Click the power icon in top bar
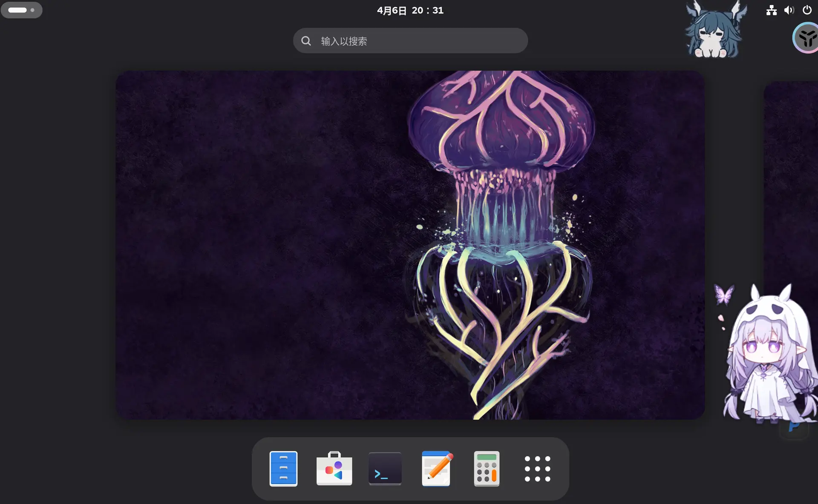 [807, 10]
